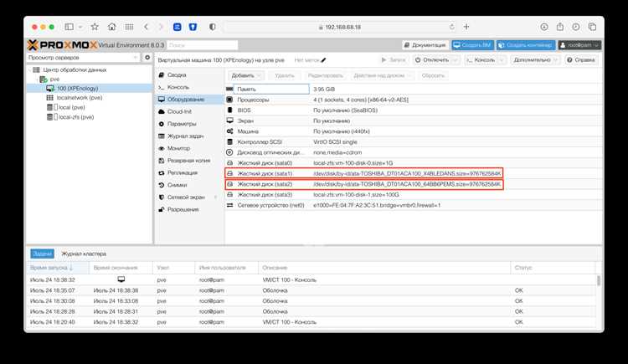Click the Справка help button

581,60
